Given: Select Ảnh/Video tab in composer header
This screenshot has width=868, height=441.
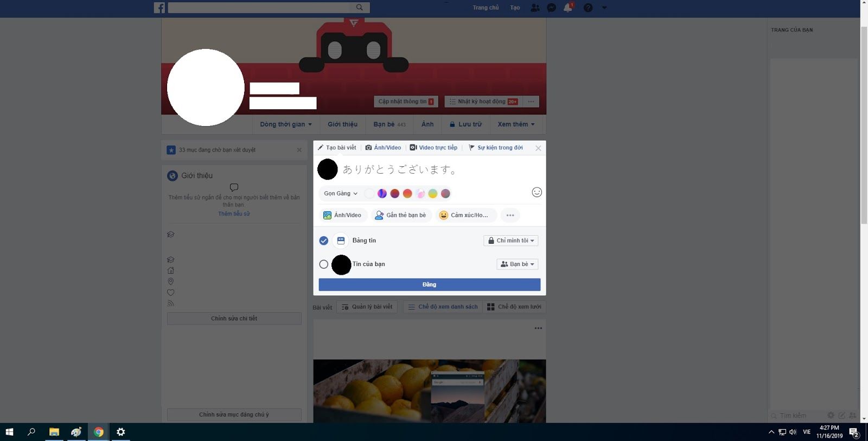Looking at the screenshot, I should [383, 148].
